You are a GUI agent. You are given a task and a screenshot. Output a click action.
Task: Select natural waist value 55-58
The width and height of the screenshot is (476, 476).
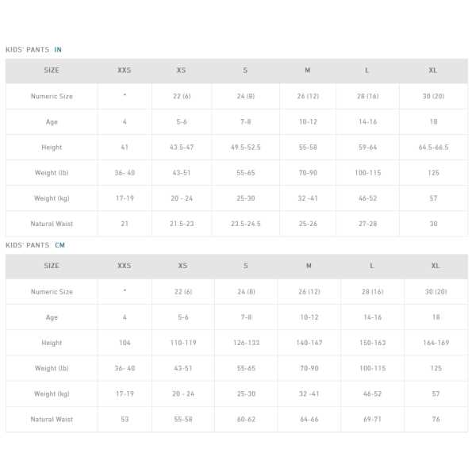pyautogui.click(x=183, y=419)
